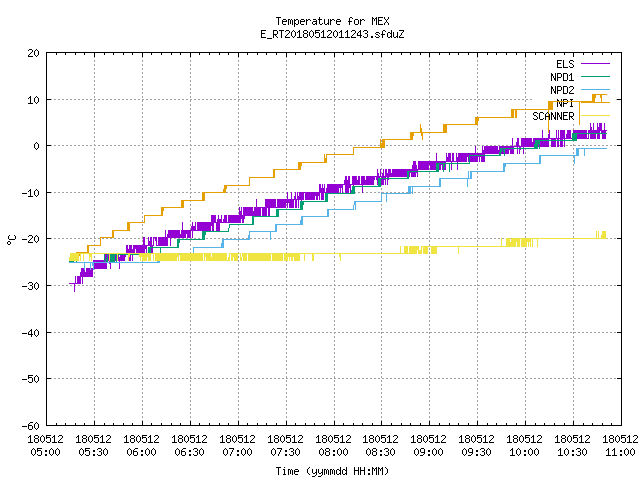Click the y-axis value -60
Viewport: 640px width, 480px height.
point(31,426)
